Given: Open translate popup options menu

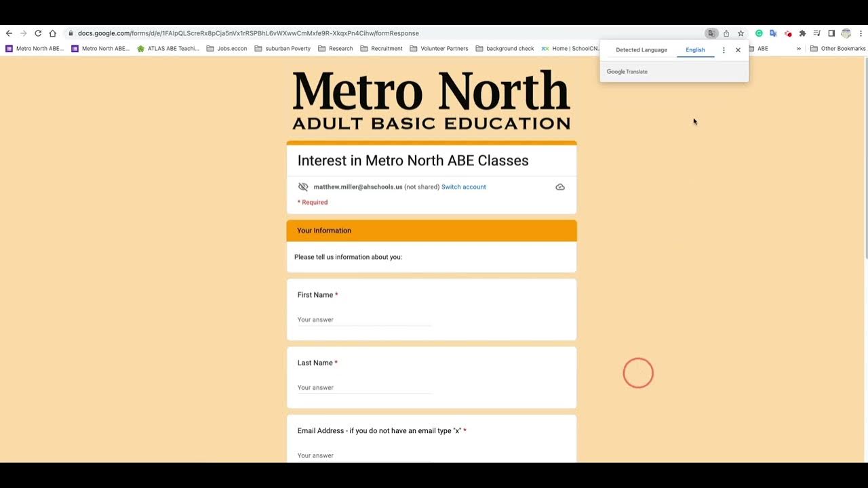Looking at the screenshot, I should click(x=724, y=50).
